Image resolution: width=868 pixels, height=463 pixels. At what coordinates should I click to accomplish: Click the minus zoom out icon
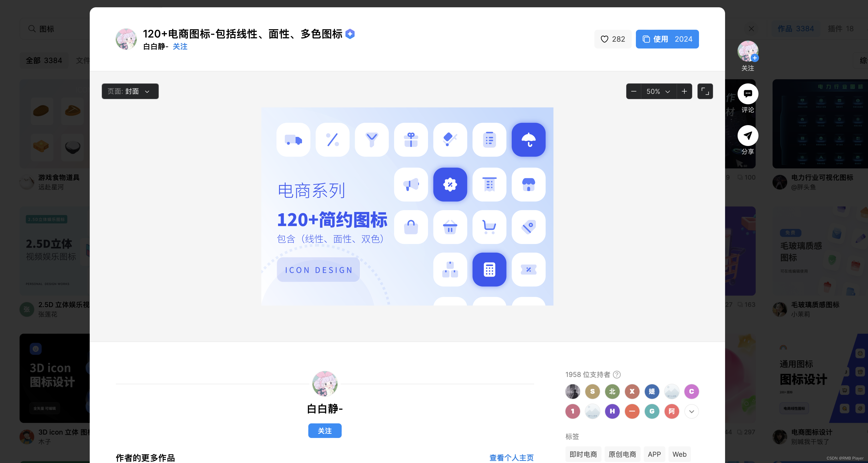coord(634,91)
